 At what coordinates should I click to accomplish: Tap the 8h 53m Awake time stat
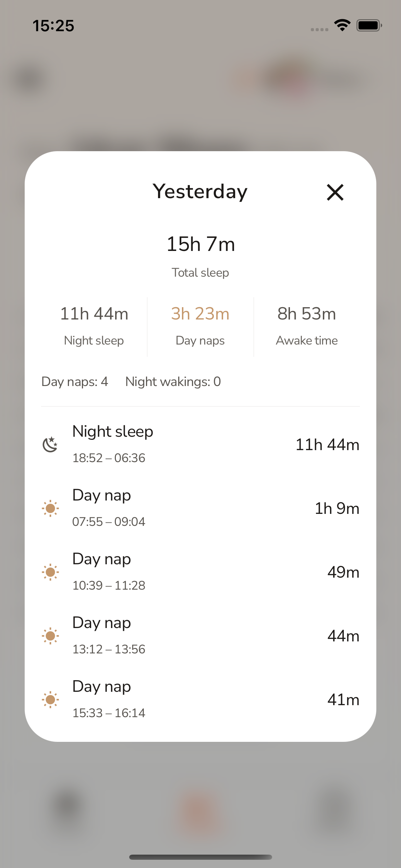(x=306, y=314)
